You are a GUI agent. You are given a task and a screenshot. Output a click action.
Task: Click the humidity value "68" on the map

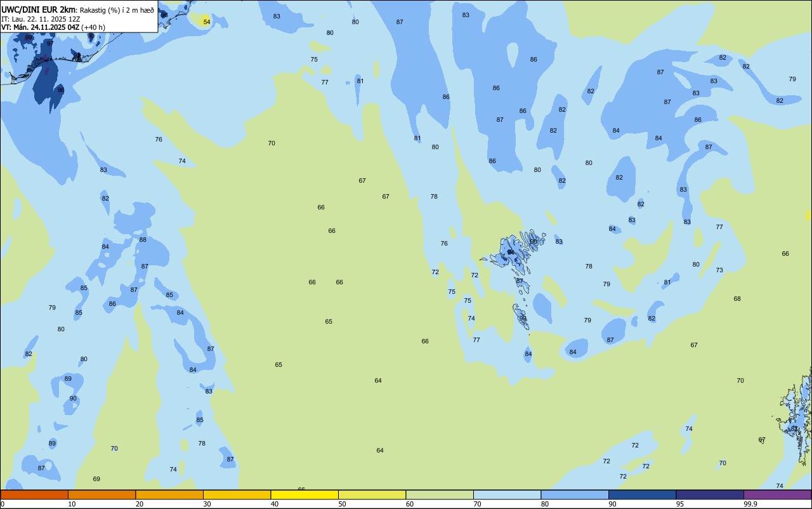(737, 299)
